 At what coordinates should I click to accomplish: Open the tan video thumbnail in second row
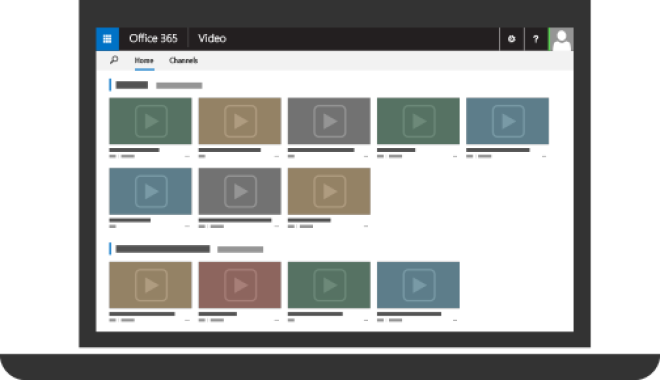[x=329, y=191]
